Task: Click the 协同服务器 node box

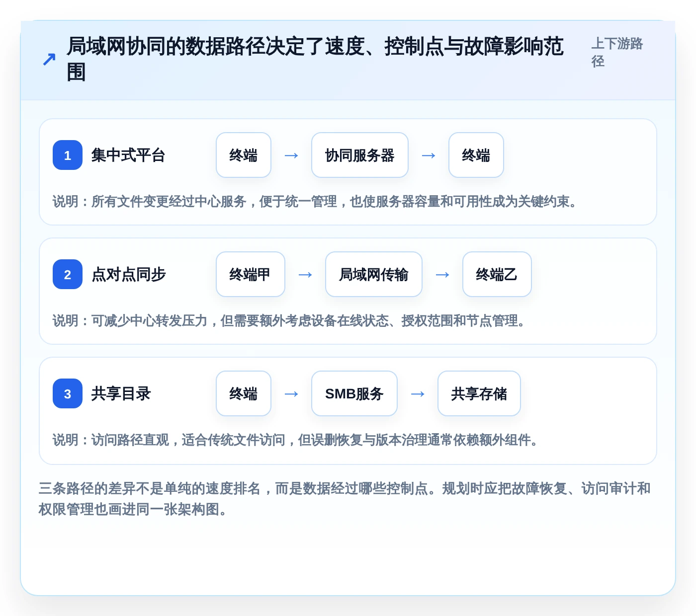Action: tap(360, 155)
